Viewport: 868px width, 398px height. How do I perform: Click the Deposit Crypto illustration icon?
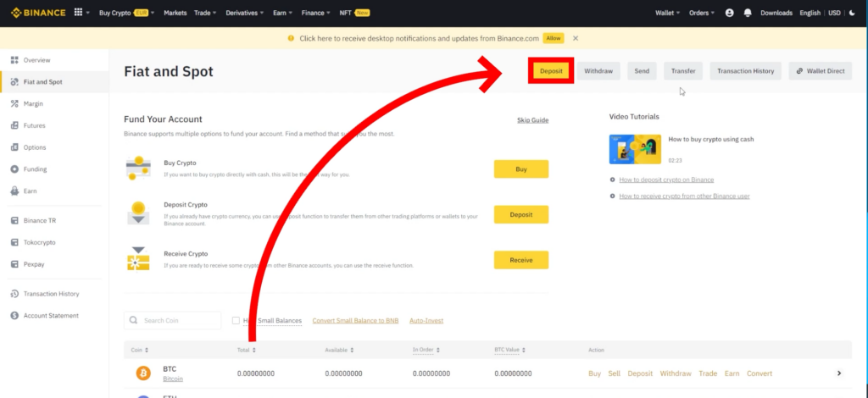tap(138, 213)
